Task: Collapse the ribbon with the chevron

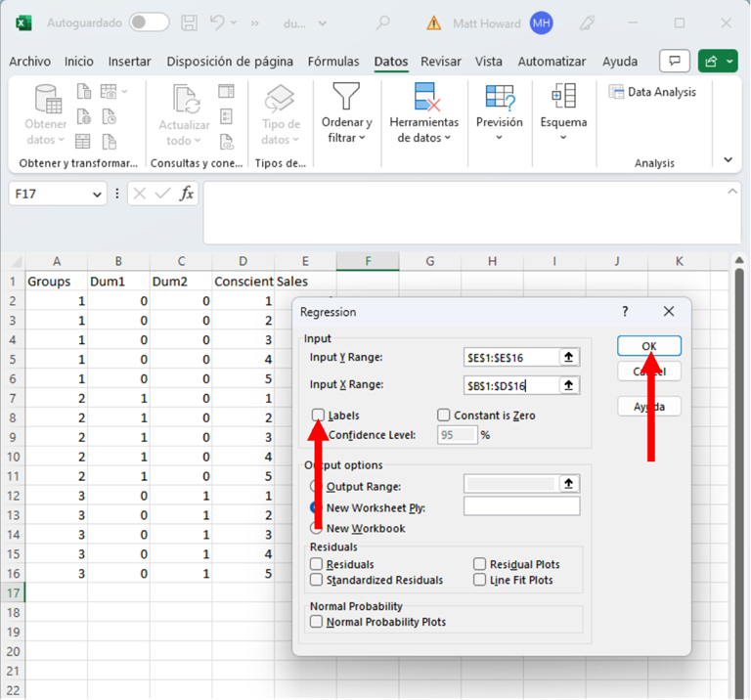Action: (x=728, y=159)
